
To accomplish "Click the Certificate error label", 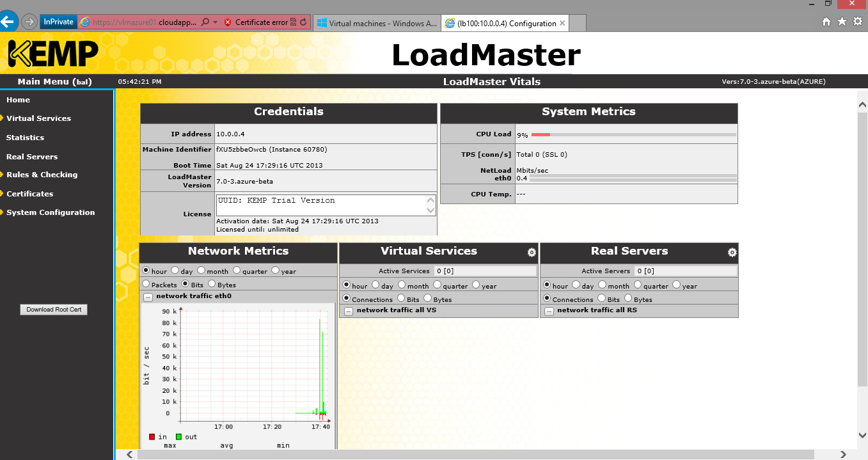I will (x=261, y=22).
